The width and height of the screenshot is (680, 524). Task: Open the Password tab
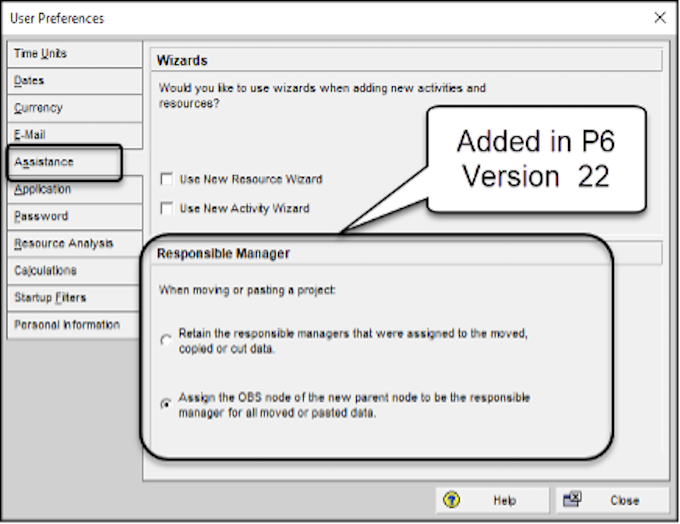pos(75,216)
